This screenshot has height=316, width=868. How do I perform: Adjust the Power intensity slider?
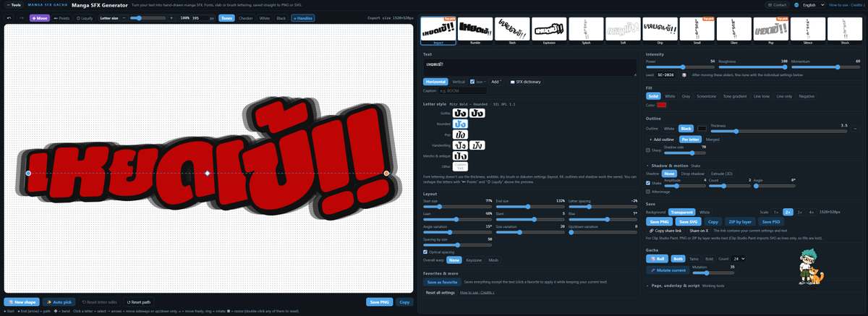coord(680,67)
